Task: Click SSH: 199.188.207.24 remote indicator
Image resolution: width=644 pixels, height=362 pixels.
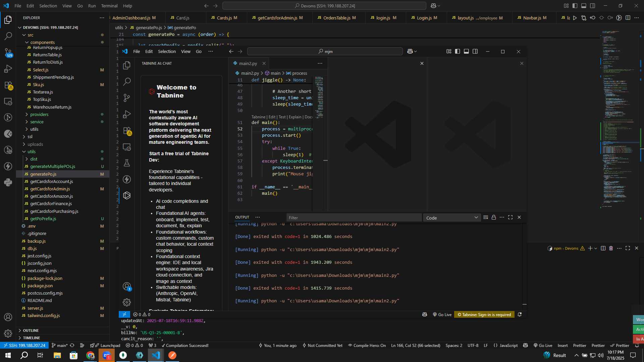Action: 24,345
